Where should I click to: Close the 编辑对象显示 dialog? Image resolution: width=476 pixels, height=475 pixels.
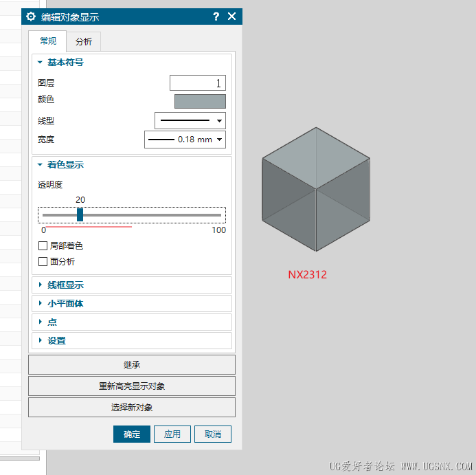click(231, 16)
